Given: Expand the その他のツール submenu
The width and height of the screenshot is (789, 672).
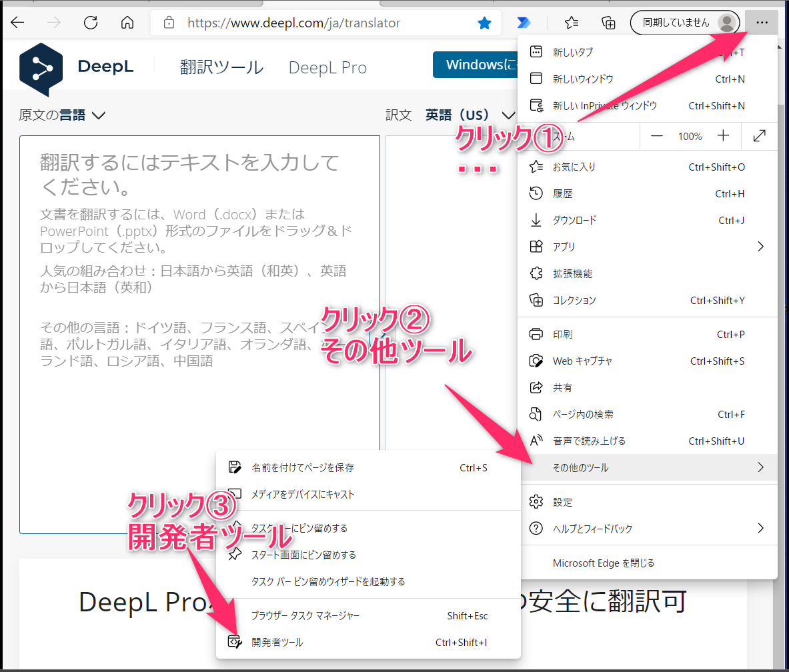Looking at the screenshot, I should (x=580, y=468).
